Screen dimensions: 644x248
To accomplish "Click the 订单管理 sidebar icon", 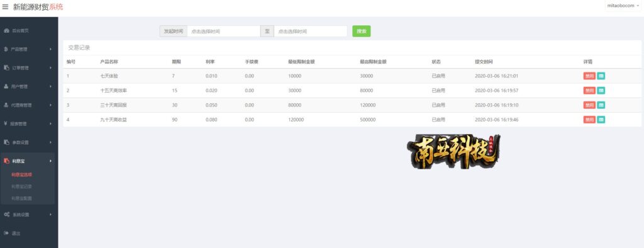I will (6, 68).
